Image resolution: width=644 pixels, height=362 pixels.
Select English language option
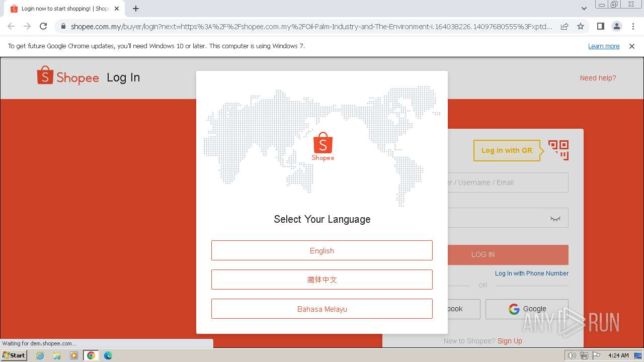coord(322,250)
